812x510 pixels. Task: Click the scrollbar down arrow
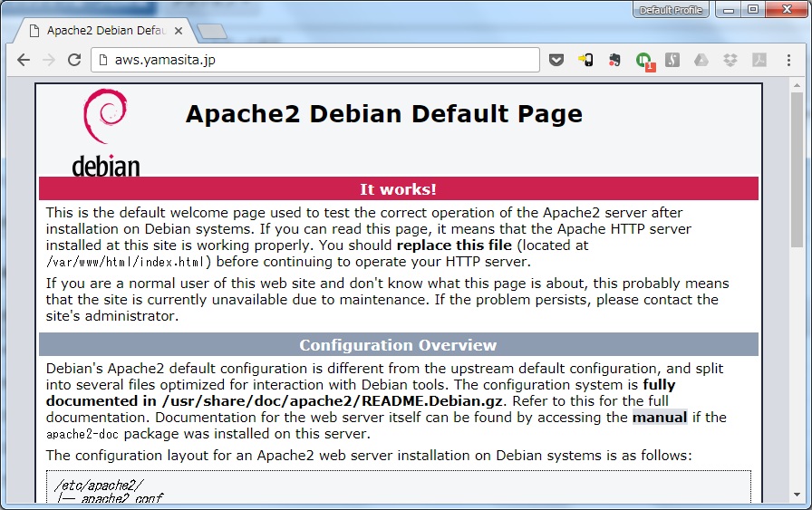pyautogui.click(x=797, y=495)
